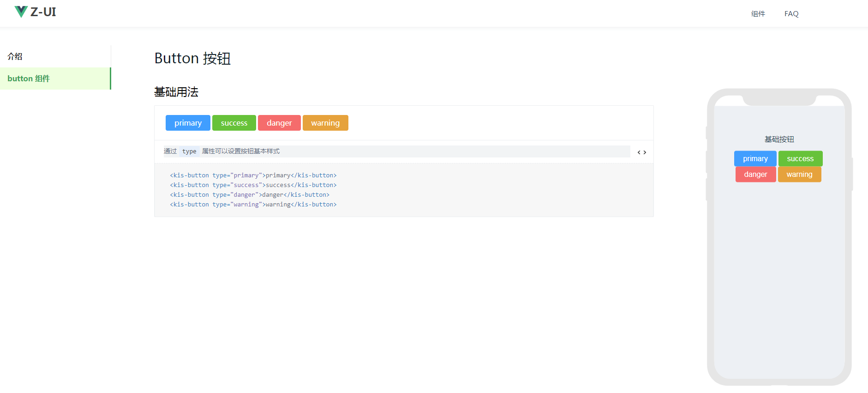Click the inline 'type' code tag
Image resolution: width=868 pixels, height=393 pixels.
189,151
